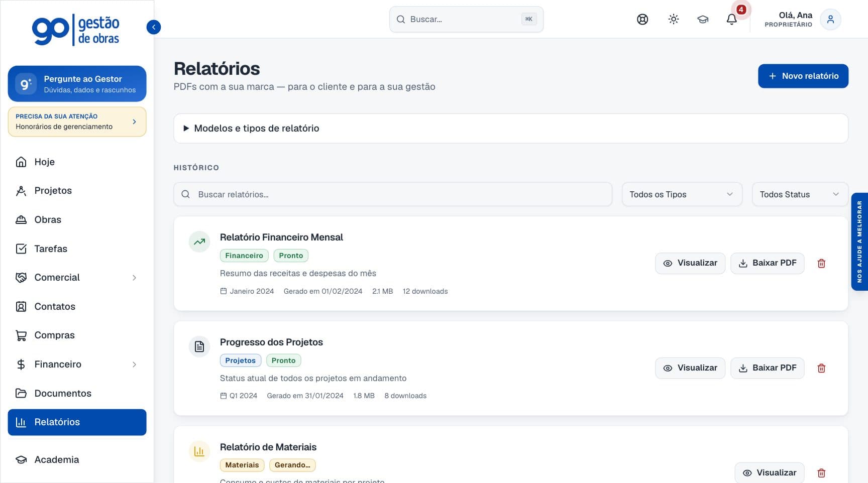Open the graduation cap icon in header
This screenshot has width=868, height=483.
click(703, 20)
